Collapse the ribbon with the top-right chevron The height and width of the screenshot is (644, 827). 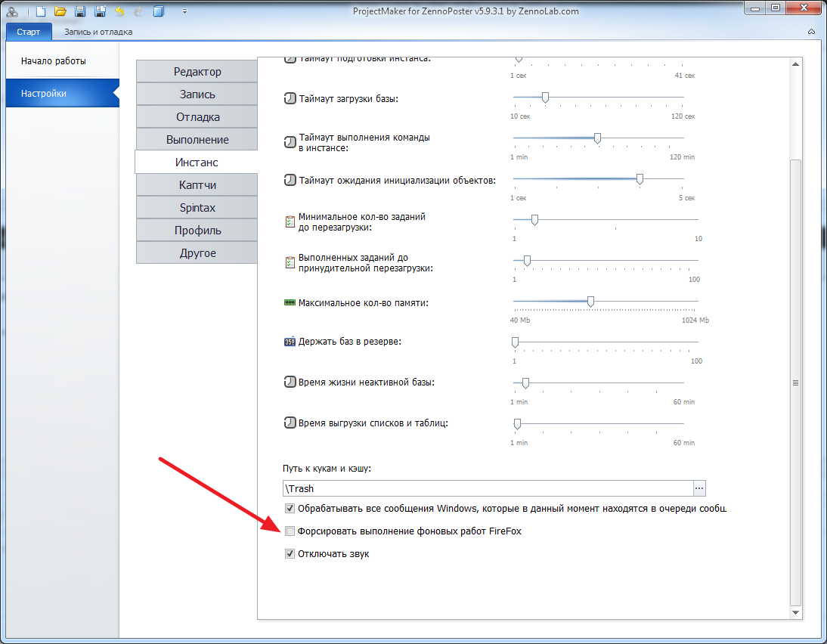[x=811, y=33]
